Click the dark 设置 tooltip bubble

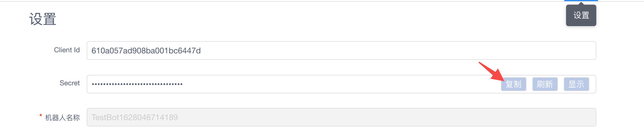pyautogui.click(x=581, y=16)
